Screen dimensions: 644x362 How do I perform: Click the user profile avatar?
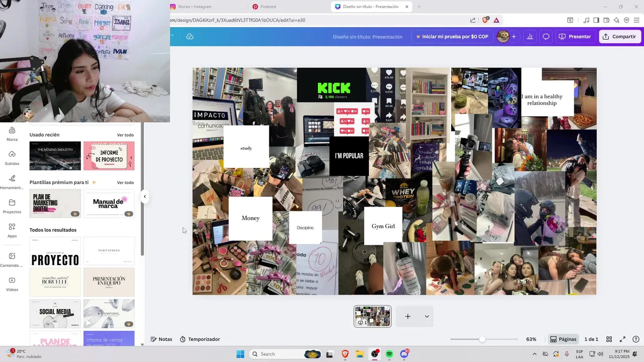pos(503,37)
